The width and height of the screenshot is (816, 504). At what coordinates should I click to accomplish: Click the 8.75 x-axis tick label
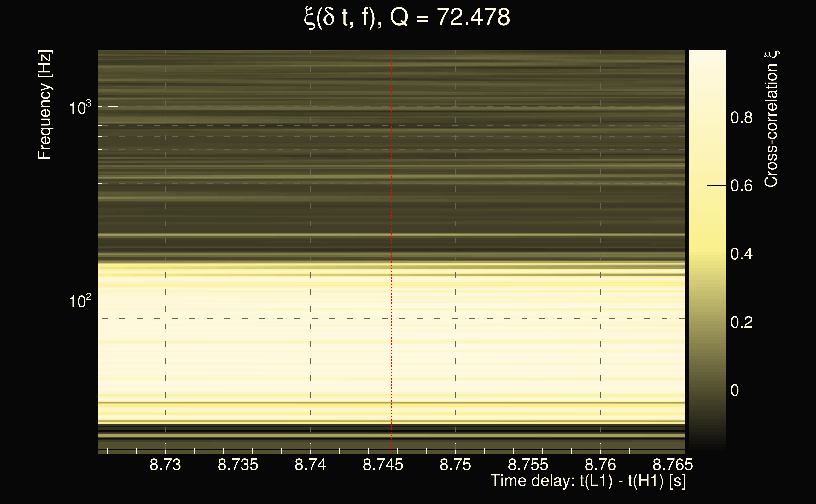coord(455,465)
